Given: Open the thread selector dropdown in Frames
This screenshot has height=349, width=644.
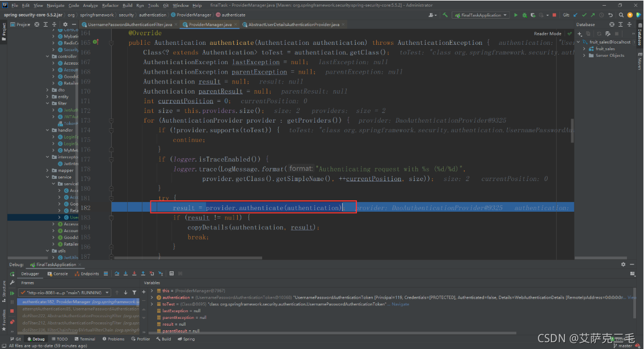Looking at the screenshot, I should coord(64,293).
